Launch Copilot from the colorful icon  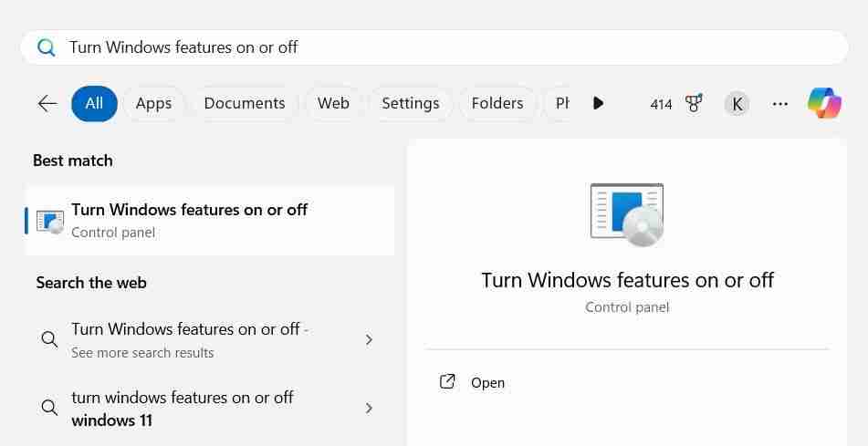[825, 103]
